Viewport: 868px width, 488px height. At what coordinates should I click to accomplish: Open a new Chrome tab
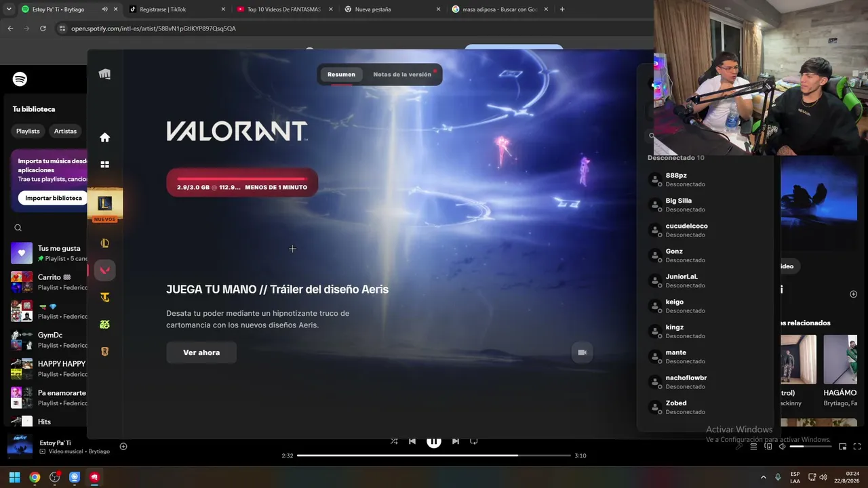coord(562,9)
